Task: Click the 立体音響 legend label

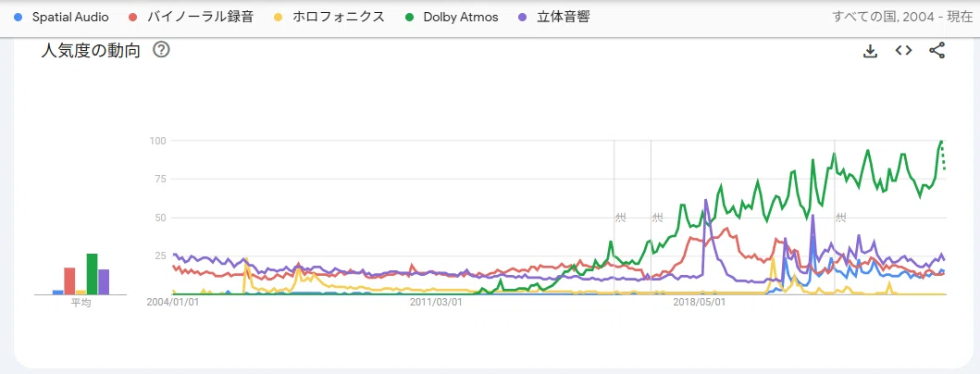Action: pyautogui.click(x=564, y=17)
